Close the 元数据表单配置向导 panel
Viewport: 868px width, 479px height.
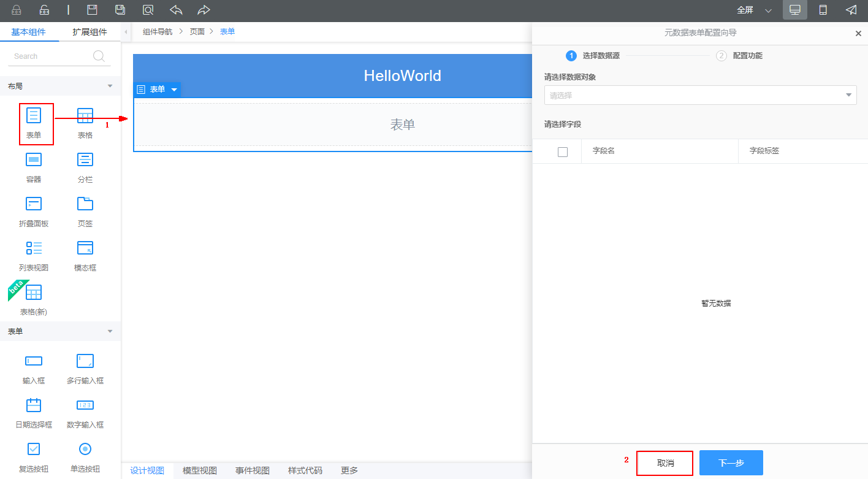pyautogui.click(x=858, y=34)
